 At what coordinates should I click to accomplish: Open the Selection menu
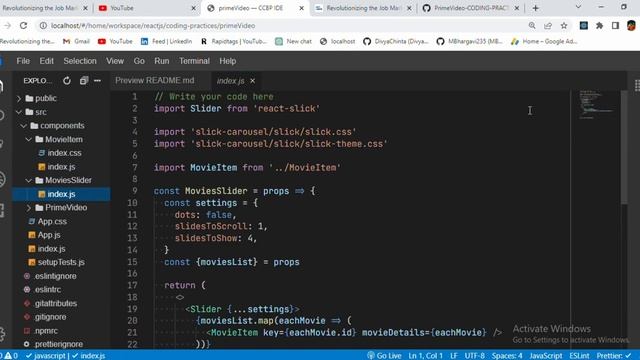coord(80,61)
